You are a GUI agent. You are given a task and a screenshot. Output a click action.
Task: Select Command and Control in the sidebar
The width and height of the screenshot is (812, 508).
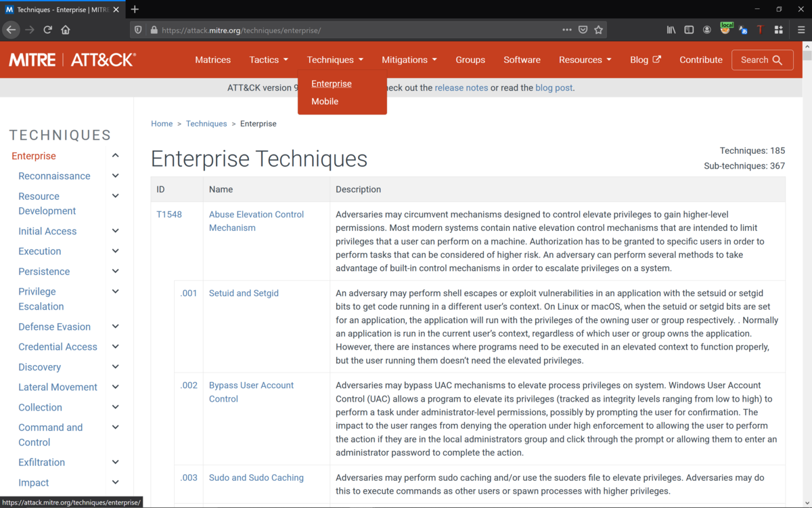pyautogui.click(x=51, y=435)
